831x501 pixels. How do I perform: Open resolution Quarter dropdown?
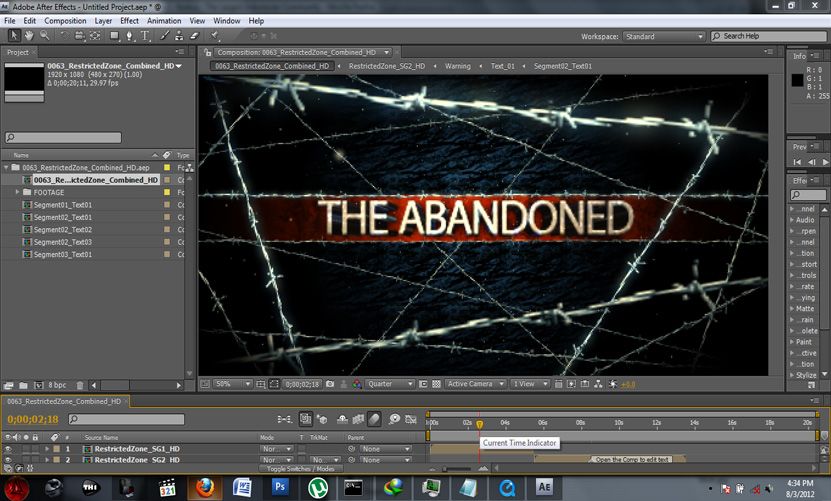click(390, 384)
